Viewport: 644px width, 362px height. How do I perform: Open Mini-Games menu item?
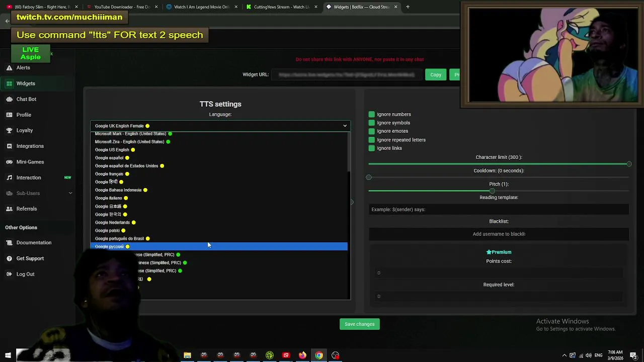30,162
